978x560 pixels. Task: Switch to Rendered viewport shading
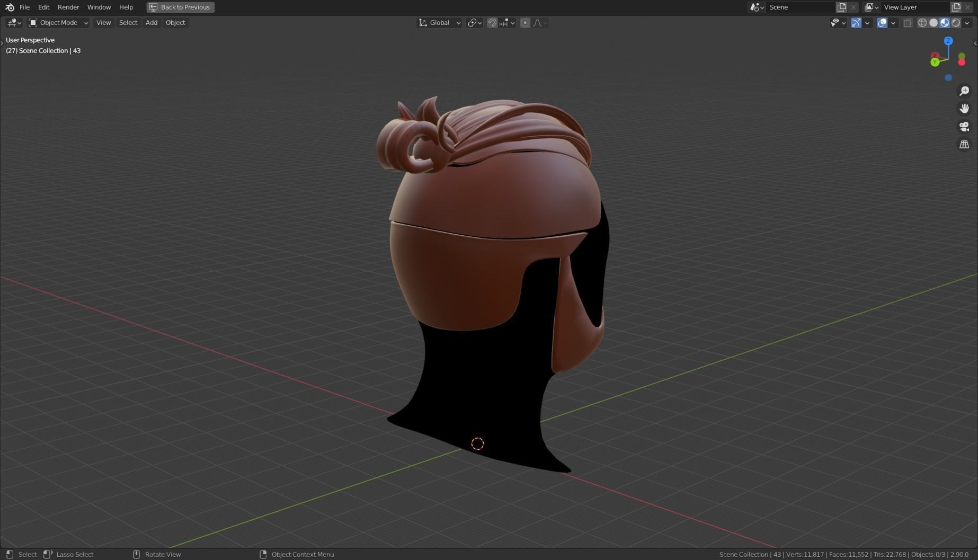[x=956, y=23]
